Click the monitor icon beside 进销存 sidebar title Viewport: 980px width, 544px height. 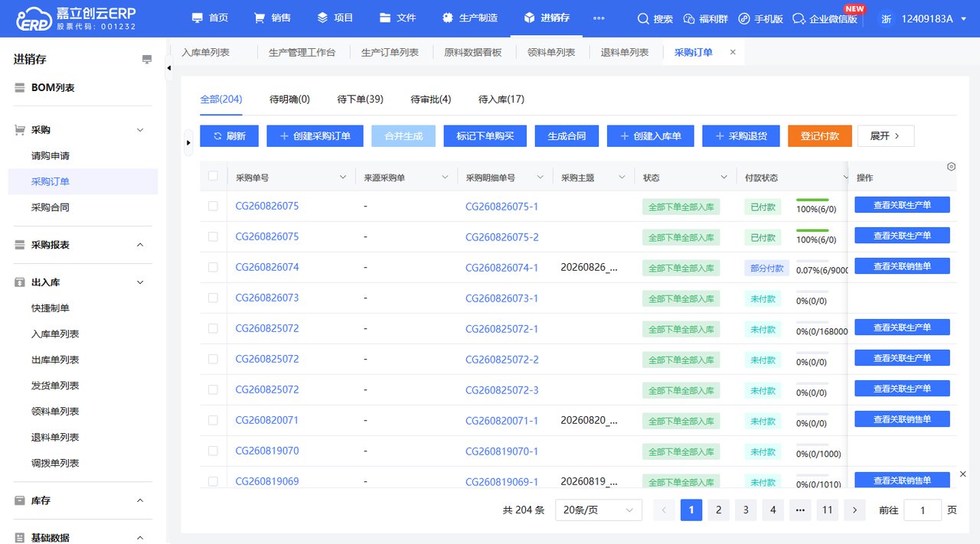(x=147, y=60)
